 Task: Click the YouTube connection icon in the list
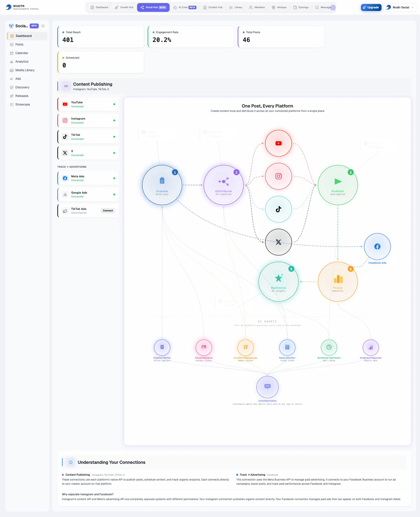click(65, 104)
